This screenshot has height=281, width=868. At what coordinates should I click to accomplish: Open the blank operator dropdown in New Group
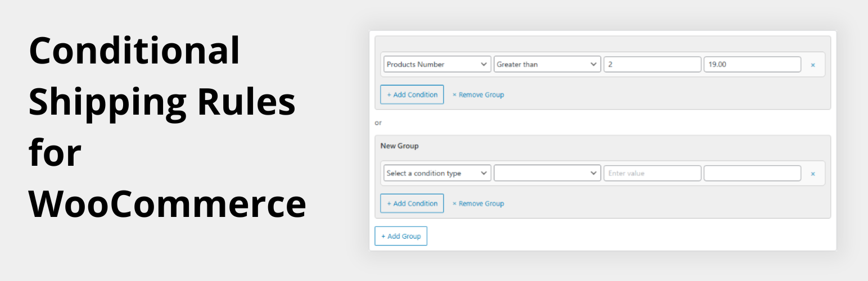coord(546,174)
